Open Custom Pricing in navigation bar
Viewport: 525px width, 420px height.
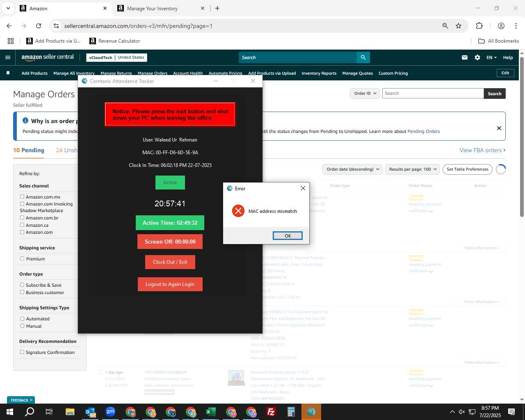pyautogui.click(x=393, y=73)
